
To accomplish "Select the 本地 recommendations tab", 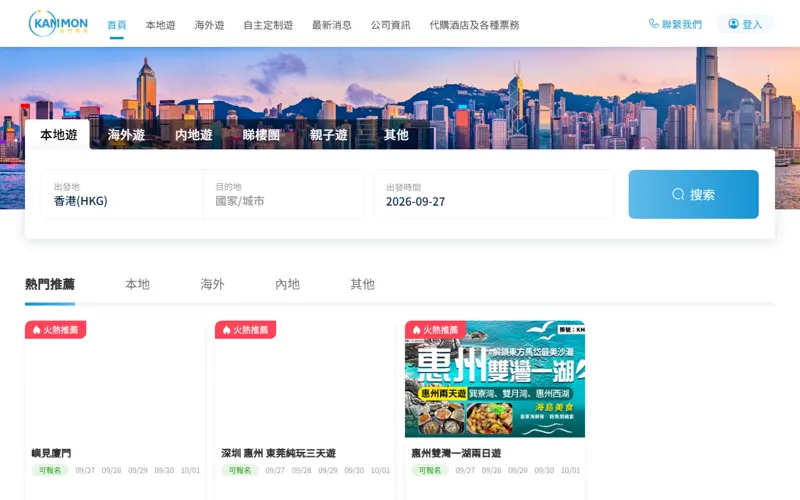I will (137, 284).
